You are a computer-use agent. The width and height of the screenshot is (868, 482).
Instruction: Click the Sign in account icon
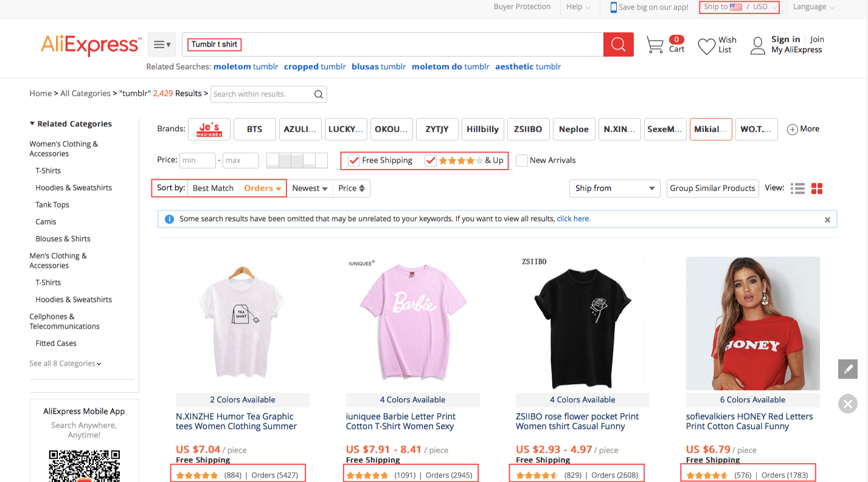758,45
